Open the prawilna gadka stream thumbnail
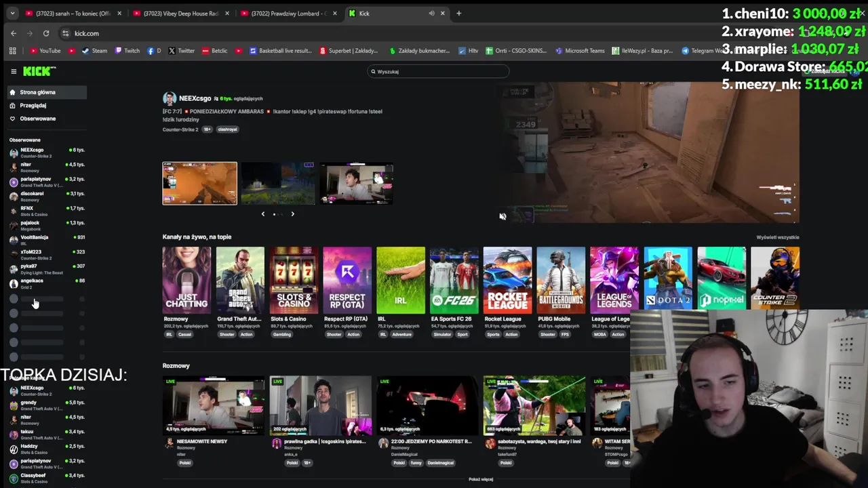868x488 pixels. coord(321,405)
